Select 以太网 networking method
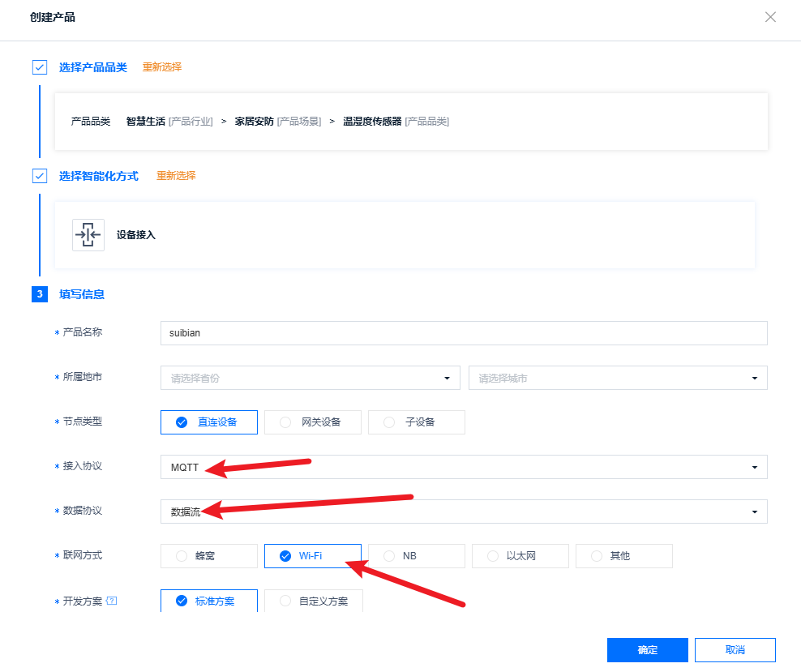Image resolution: width=801 pixels, height=672 pixels. tap(520, 556)
